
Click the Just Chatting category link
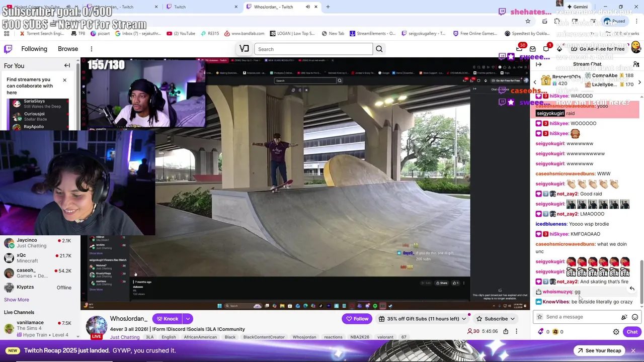click(125, 337)
